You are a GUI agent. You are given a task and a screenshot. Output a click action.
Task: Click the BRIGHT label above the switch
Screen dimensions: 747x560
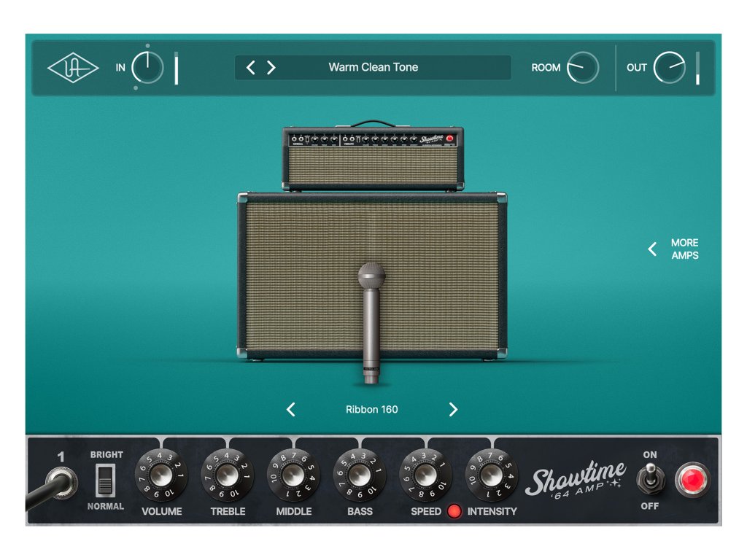pyautogui.click(x=107, y=455)
